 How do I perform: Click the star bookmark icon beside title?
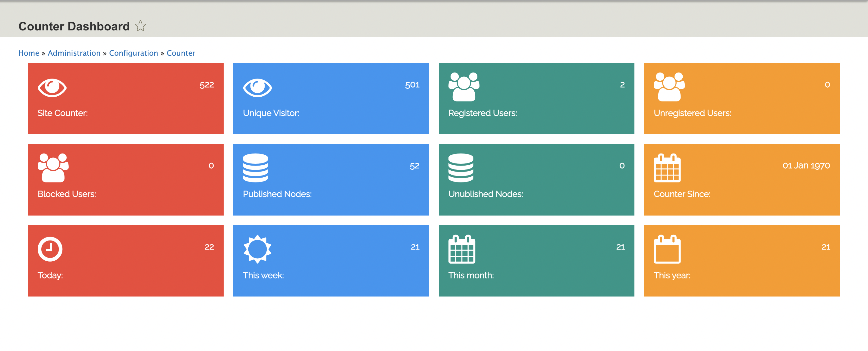click(x=140, y=26)
